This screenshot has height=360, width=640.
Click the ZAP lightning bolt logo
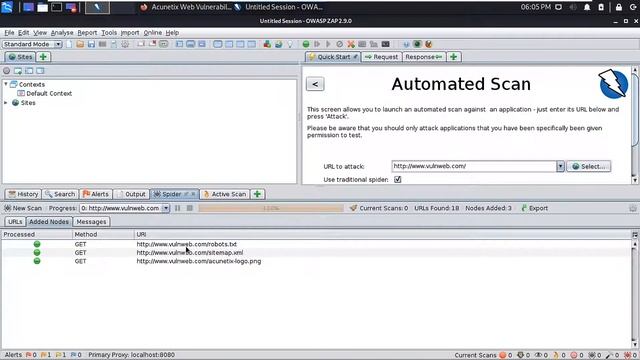(613, 84)
